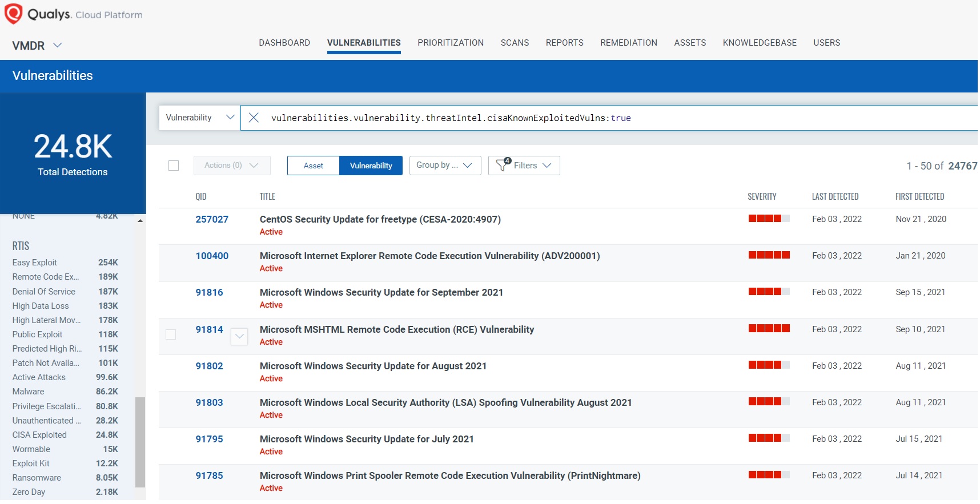Open QID 100400 link

pos(212,256)
